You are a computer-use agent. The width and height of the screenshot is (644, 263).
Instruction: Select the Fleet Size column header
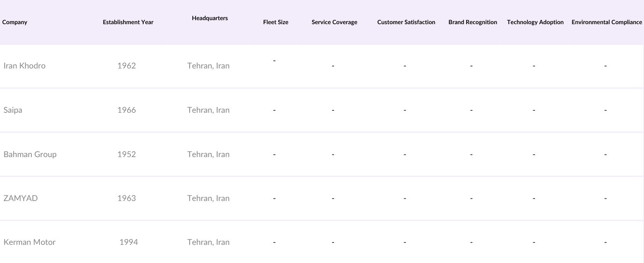[x=276, y=22]
